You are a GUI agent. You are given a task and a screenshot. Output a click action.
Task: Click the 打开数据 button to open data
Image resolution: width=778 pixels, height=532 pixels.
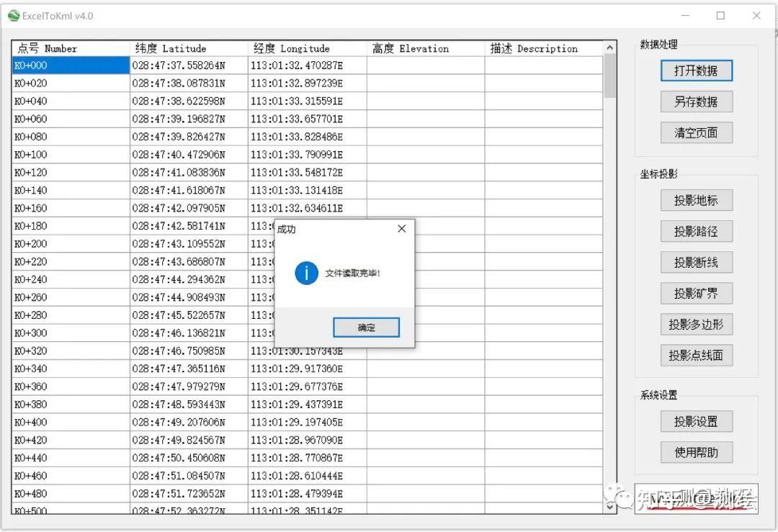click(696, 71)
